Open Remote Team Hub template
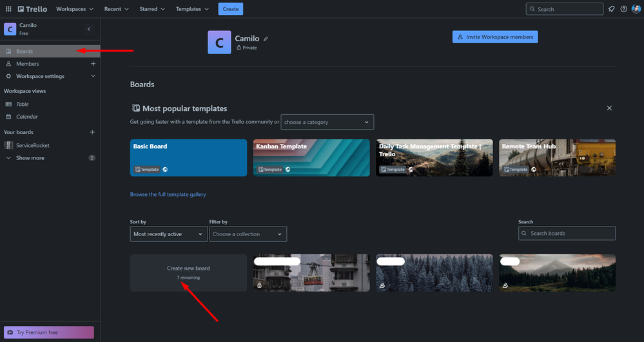 tap(558, 157)
